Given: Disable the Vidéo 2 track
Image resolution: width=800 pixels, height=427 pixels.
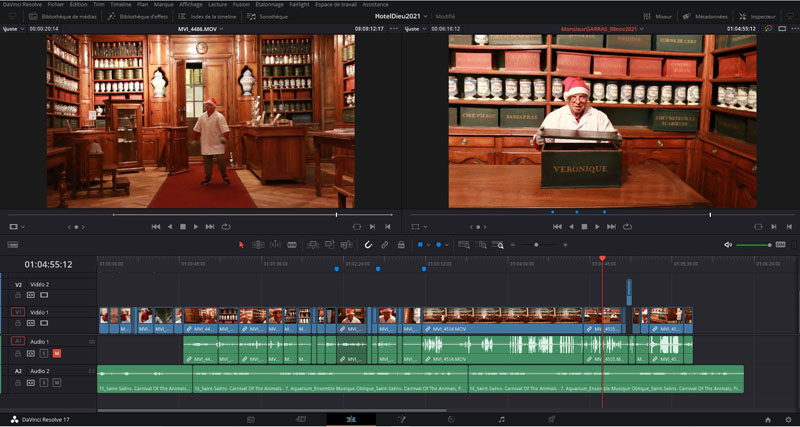Looking at the screenshot, I should (44, 295).
